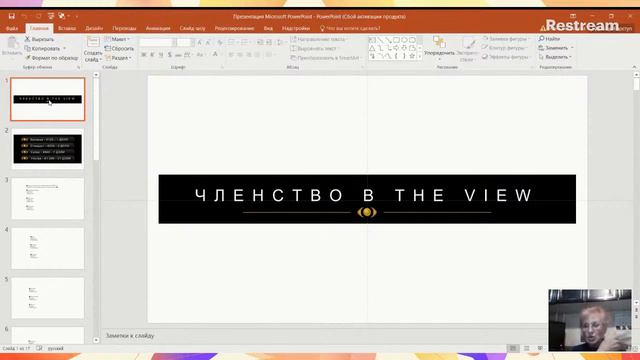The width and height of the screenshot is (640, 360).
Task: Click Shape Outline (Контур фигуры)
Action: coord(505,48)
